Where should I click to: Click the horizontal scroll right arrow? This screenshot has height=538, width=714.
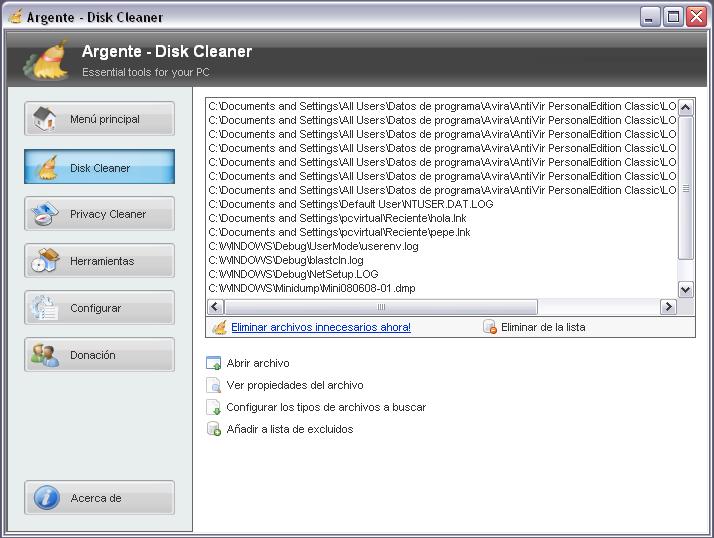pyautogui.click(x=668, y=307)
